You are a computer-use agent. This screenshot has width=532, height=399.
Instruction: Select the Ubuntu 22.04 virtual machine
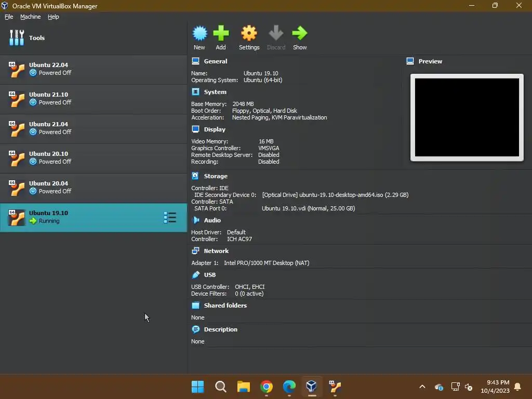(94, 70)
